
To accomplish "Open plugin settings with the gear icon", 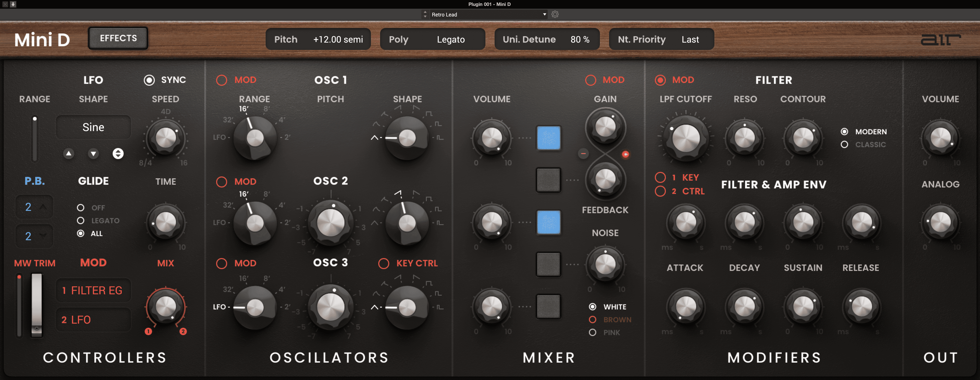I will pos(554,14).
